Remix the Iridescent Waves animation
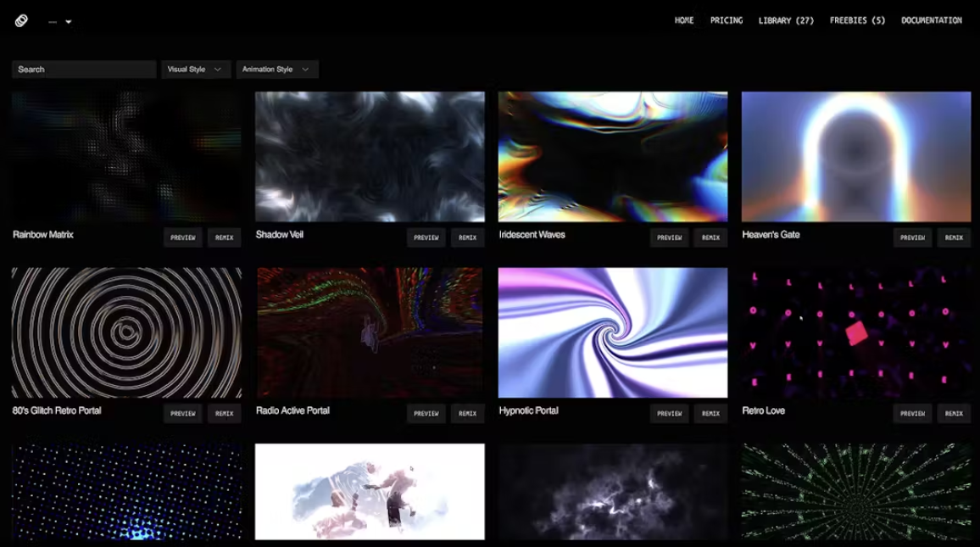The width and height of the screenshot is (980, 547). pyautogui.click(x=710, y=237)
